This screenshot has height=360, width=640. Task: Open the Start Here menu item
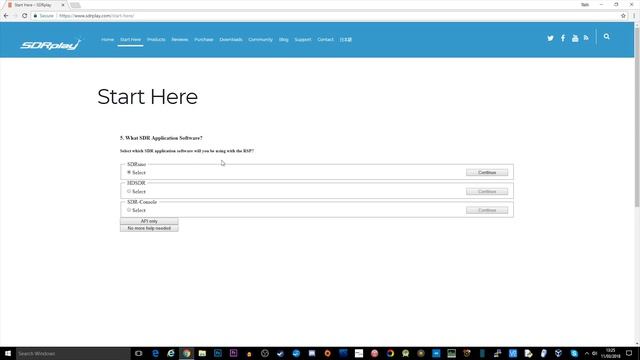(x=130, y=40)
